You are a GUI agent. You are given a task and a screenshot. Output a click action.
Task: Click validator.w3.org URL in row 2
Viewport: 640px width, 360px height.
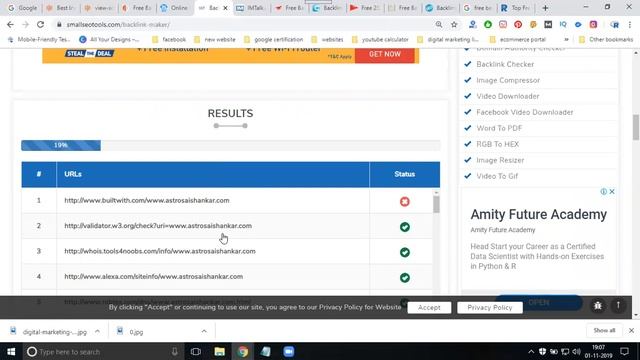tap(158, 226)
